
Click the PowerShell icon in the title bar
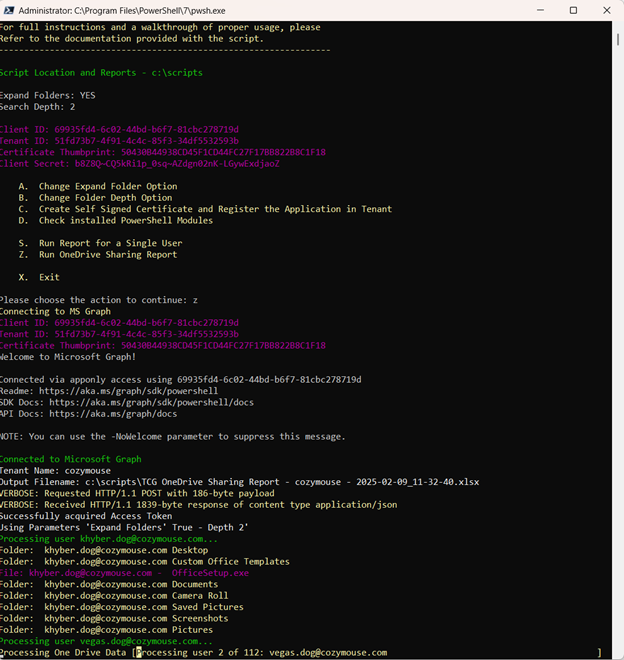pos(9,10)
